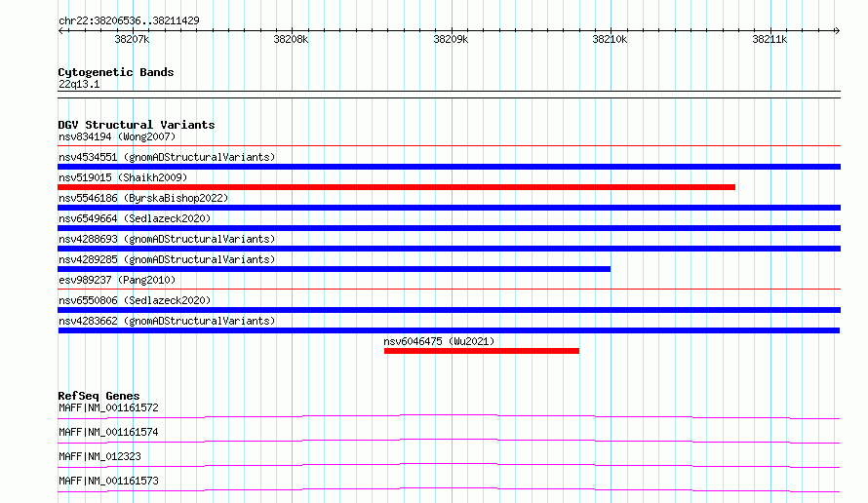Screen dimensions: 868x503
Task: Open transcript MAFF|NM_001161573 label
Action: click(108, 481)
